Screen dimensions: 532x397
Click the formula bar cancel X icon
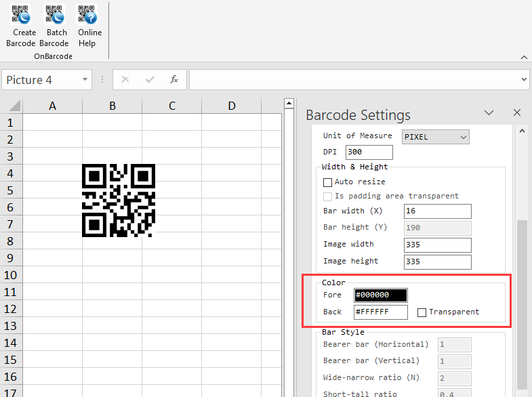click(x=125, y=80)
